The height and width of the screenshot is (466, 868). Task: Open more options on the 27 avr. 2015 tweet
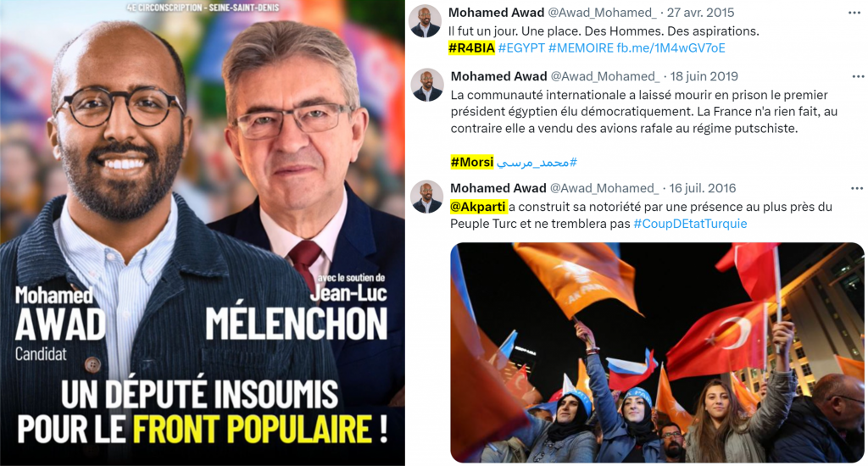(854, 13)
